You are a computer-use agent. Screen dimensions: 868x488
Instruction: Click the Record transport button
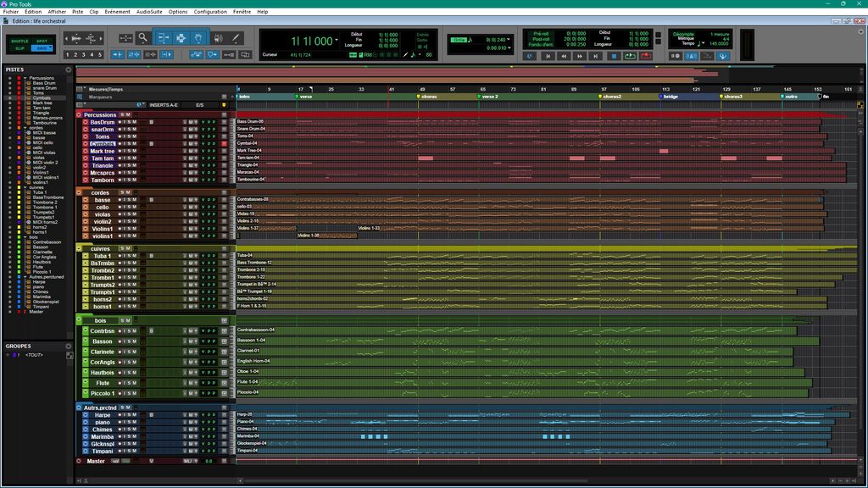point(647,56)
